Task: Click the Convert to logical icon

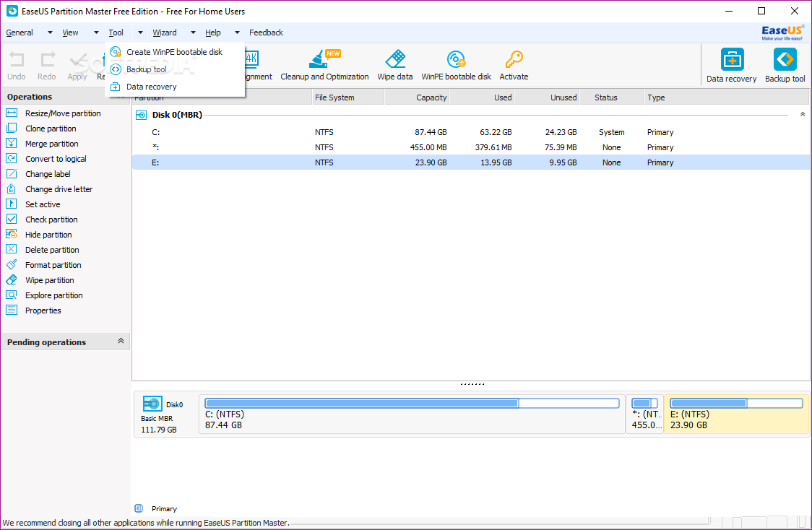Action: (12, 158)
